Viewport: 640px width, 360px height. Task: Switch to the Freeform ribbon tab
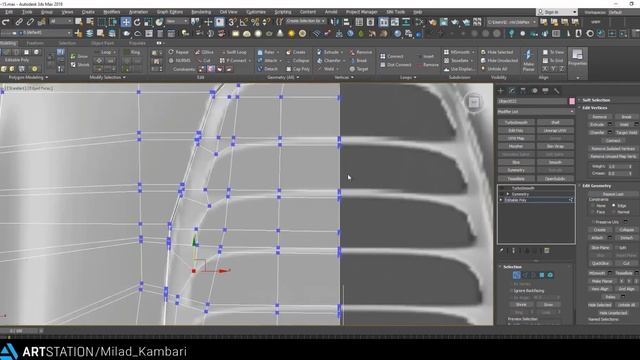pyautogui.click(x=35, y=43)
